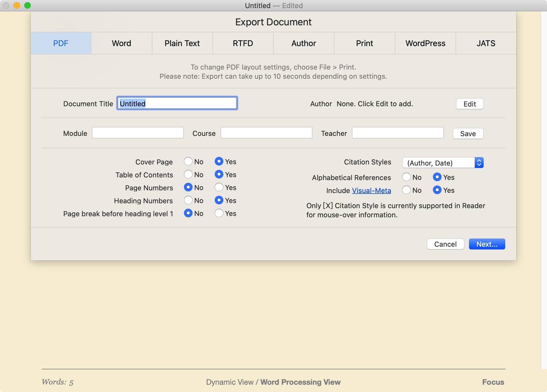Viewport: 547px width, 392px height.
Task: Switch to the JATS export tab
Action: pos(485,43)
